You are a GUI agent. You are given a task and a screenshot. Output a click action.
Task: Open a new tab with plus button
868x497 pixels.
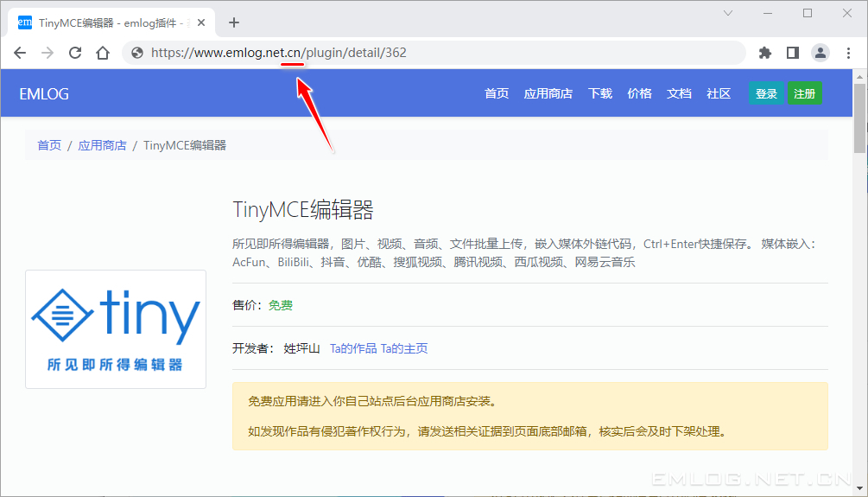(234, 22)
